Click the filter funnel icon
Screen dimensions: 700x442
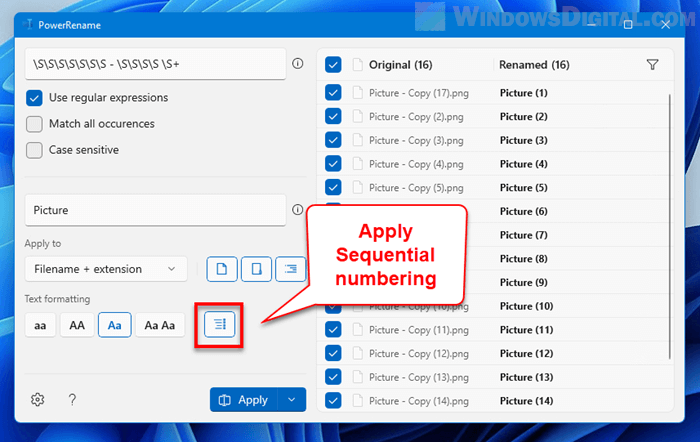tap(653, 65)
